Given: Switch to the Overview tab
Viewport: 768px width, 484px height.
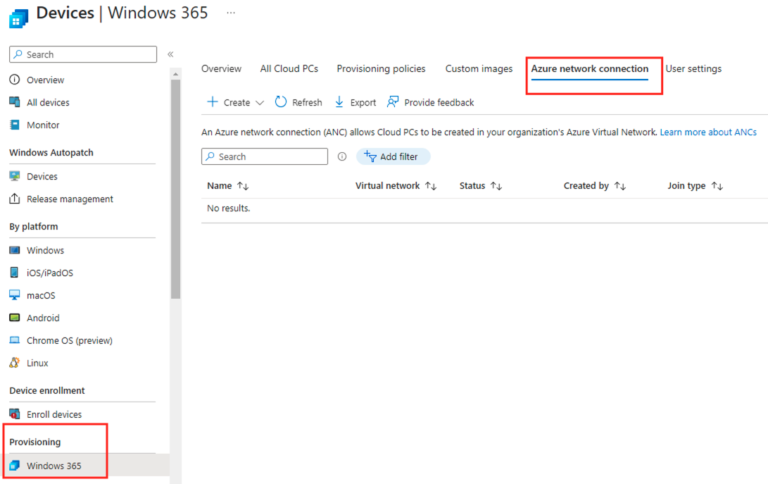Looking at the screenshot, I should (x=221, y=69).
